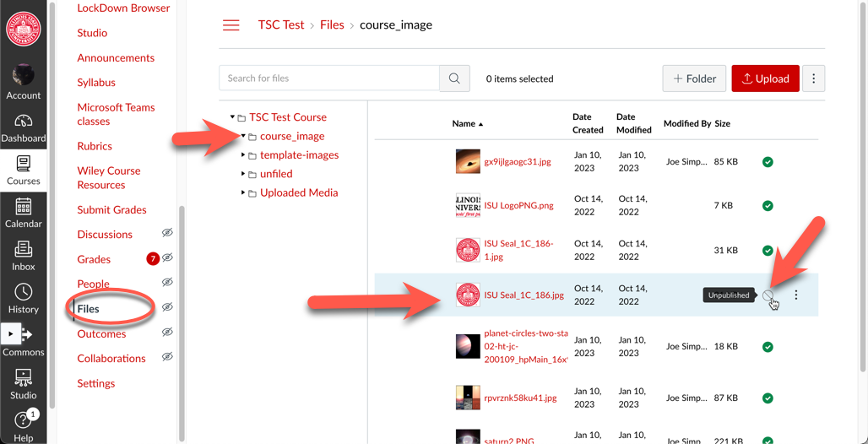Open Announcements in course navigation

coord(116,58)
